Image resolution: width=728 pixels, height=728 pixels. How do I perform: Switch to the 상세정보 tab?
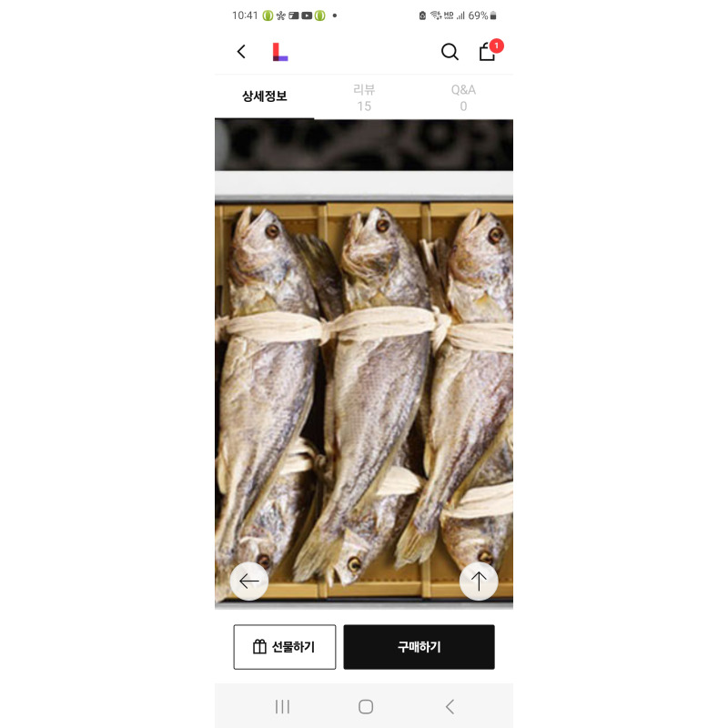pyautogui.click(x=264, y=96)
